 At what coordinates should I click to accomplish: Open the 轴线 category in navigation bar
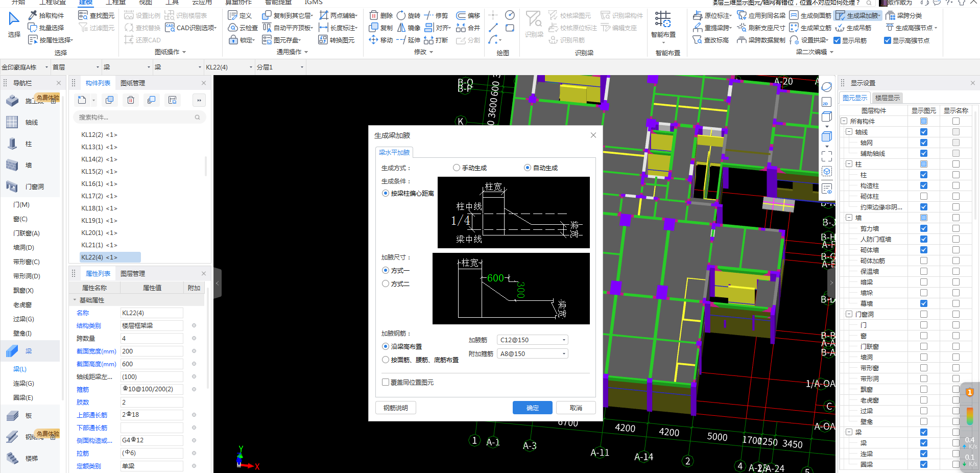[x=31, y=122]
